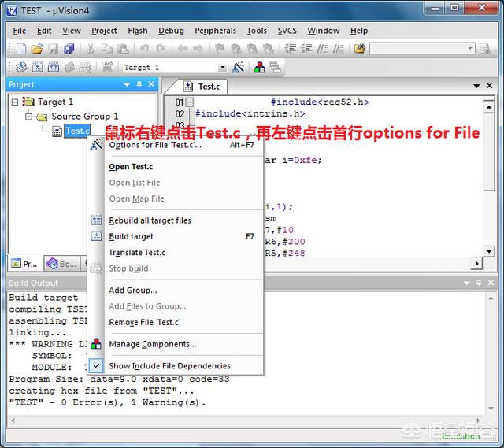Click editor scrollbar down arrow
Image resolution: width=504 pixels, height=448 pixels.
click(489, 251)
